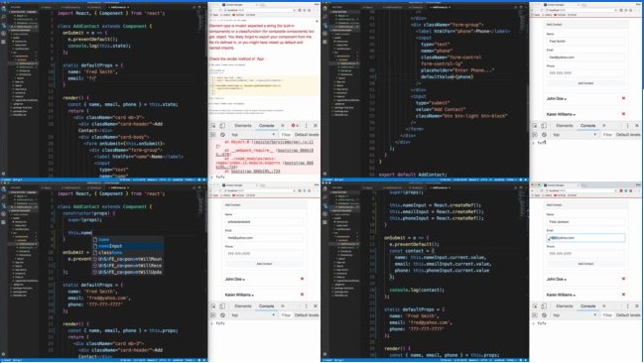Open VS Code Search in the editor showing createRef lines
The image size is (644, 363).
(x=325, y=197)
